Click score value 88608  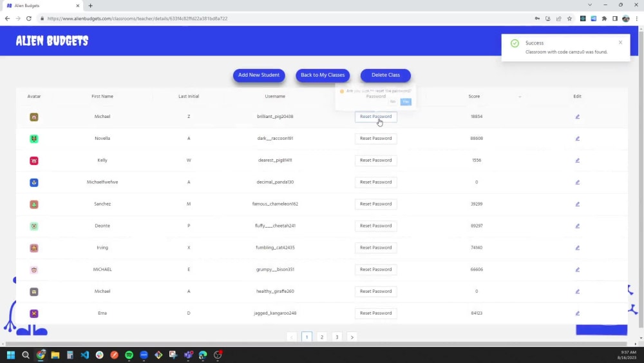point(477,139)
